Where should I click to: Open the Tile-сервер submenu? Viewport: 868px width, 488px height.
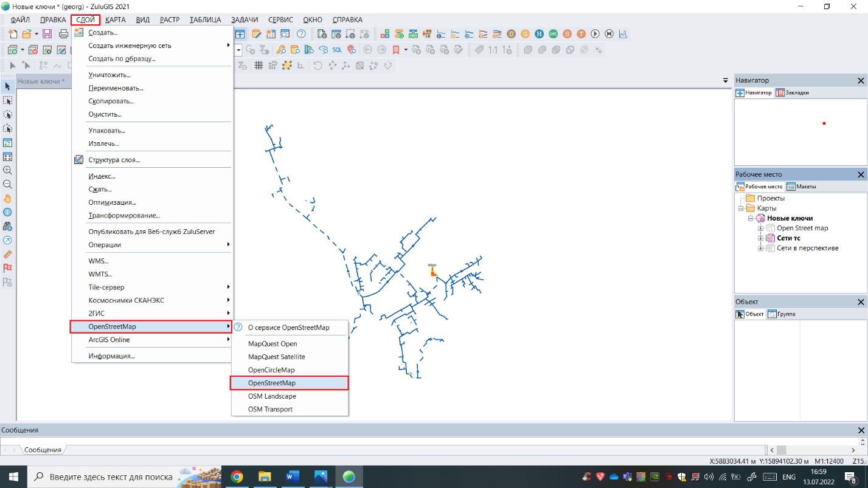[106, 287]
